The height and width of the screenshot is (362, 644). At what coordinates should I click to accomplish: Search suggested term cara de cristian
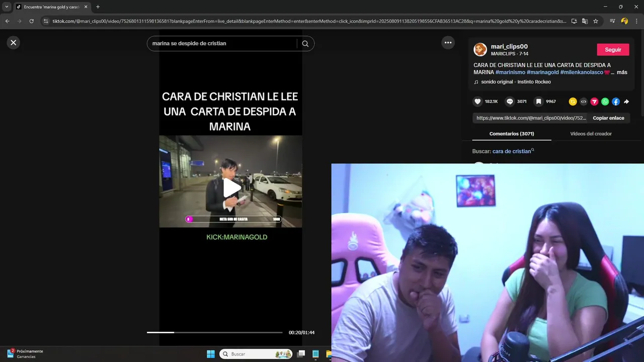coord(512,151)
